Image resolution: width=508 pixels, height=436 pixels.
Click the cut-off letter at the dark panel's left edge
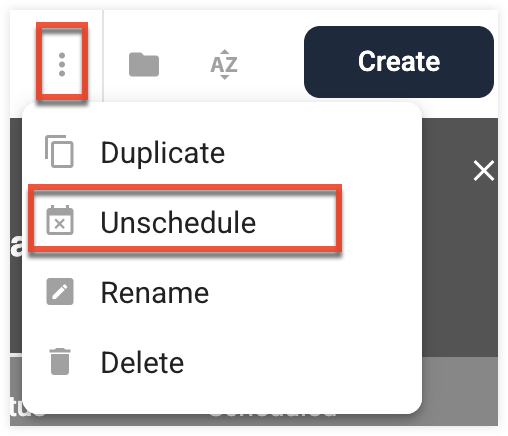[16, 245]
